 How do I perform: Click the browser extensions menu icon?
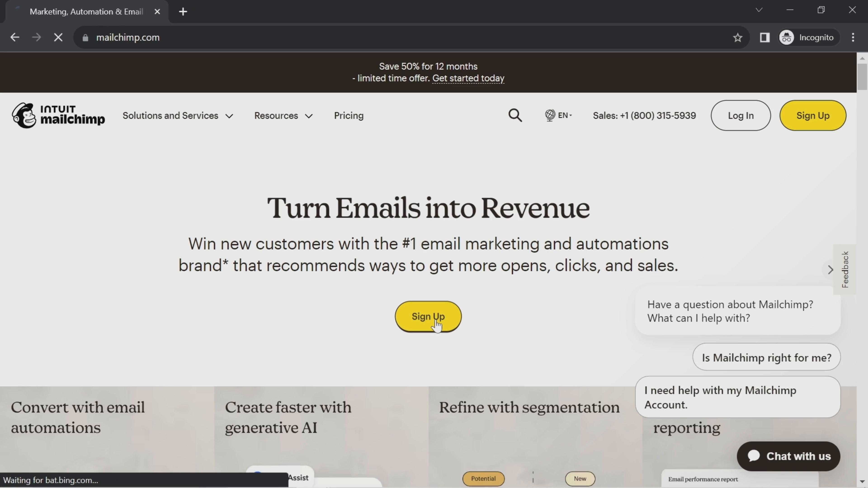point(765,38)
